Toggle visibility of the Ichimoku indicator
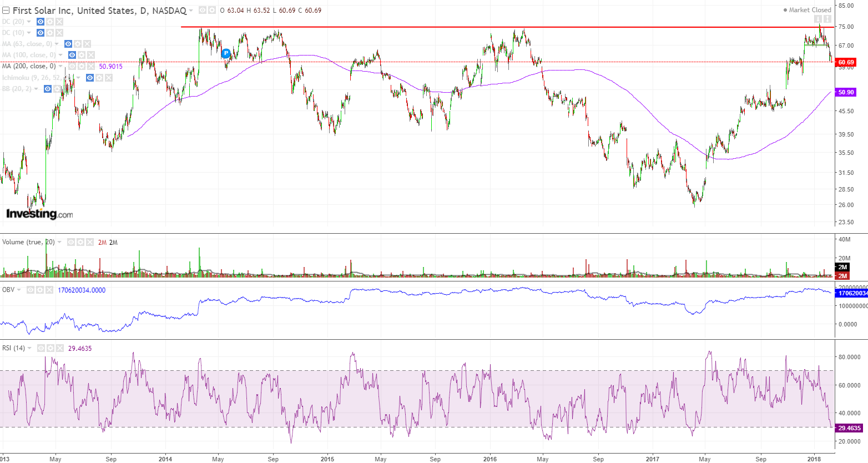 [90, 78]
